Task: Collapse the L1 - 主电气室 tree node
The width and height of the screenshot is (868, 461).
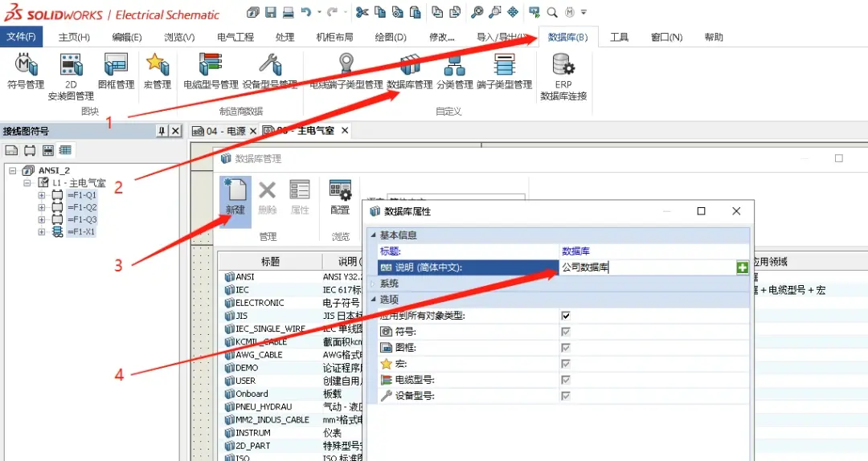Action: click(27, 182)
